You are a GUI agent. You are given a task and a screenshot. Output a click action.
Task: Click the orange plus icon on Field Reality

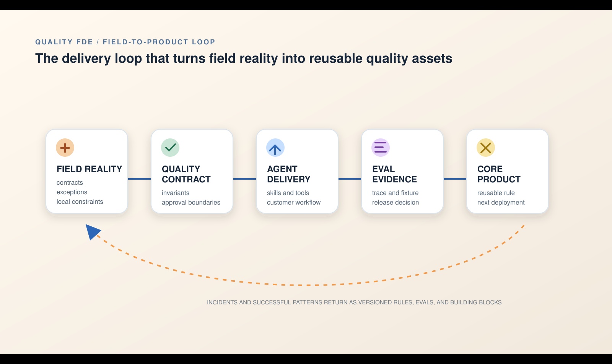[x=65, y=148]
